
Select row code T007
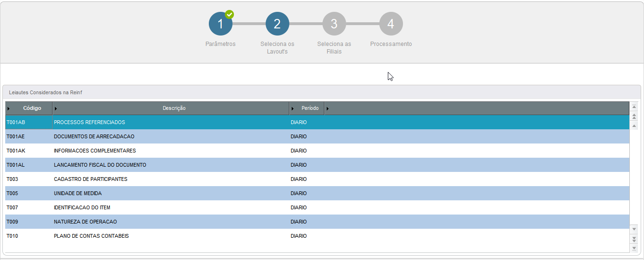coord(12,207)
